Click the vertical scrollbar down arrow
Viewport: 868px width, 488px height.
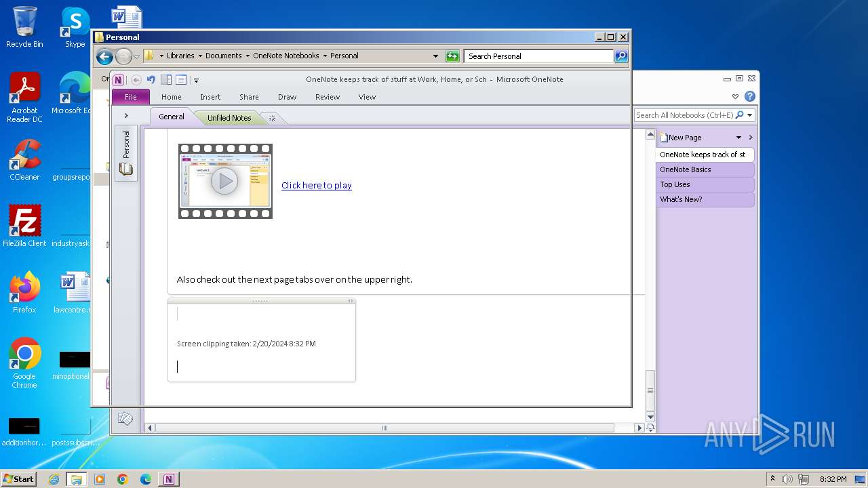(x=650, y=416)
